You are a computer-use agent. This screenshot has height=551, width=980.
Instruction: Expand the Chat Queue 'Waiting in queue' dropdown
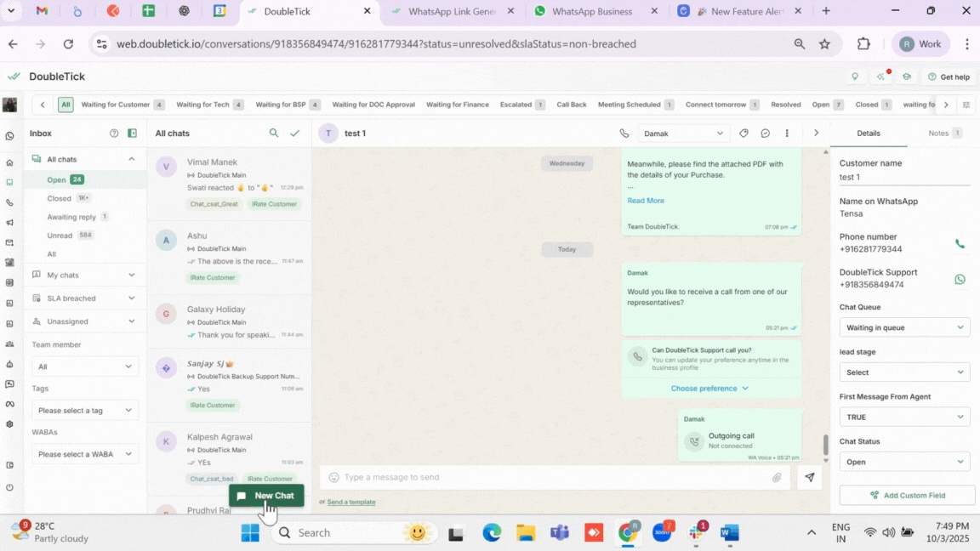tap(903, 327)
